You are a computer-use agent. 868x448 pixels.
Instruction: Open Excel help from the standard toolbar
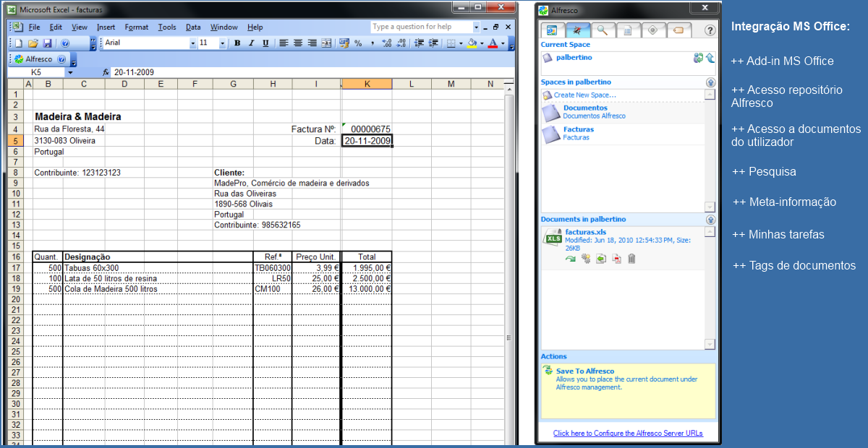point(64,43)
